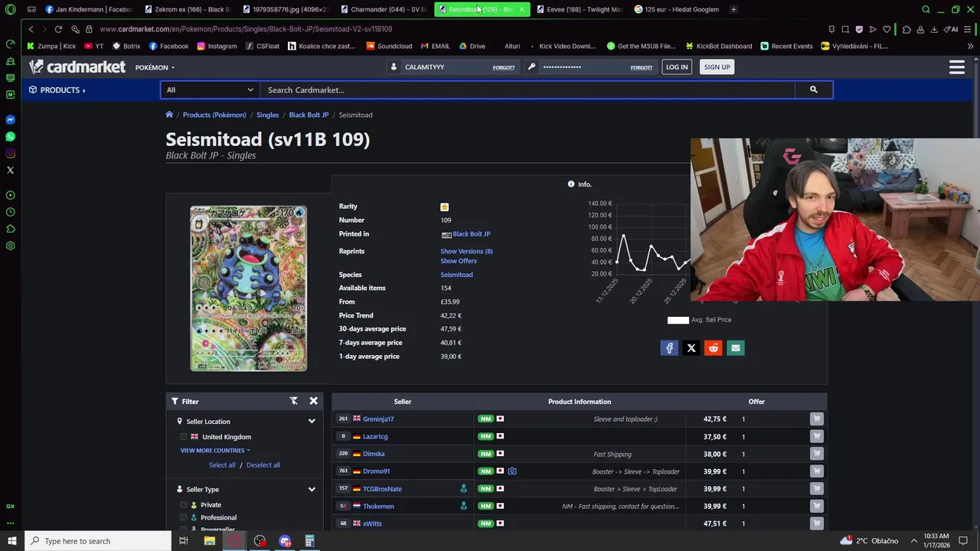Open browser history clock icon in sidebar

tap(10, 212)
